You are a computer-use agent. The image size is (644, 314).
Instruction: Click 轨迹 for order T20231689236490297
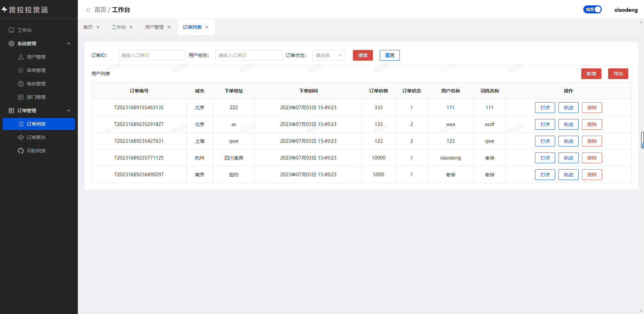[569, 175]
